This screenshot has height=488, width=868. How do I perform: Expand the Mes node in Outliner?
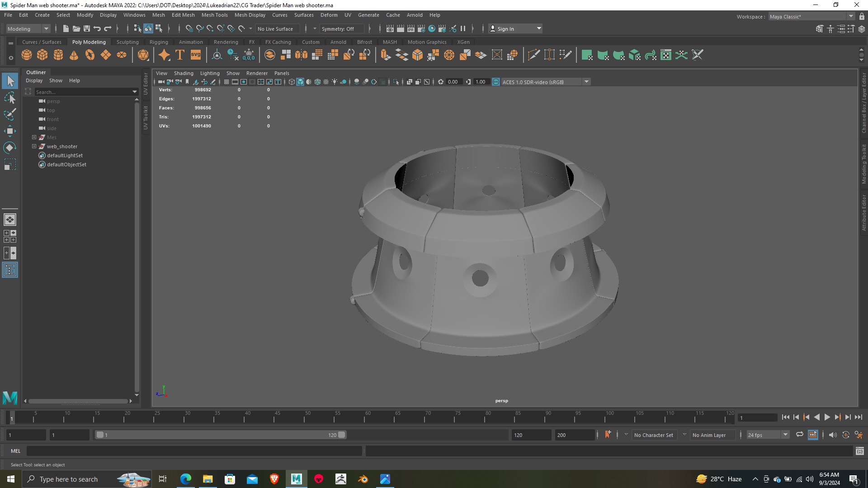click(34, 137)
